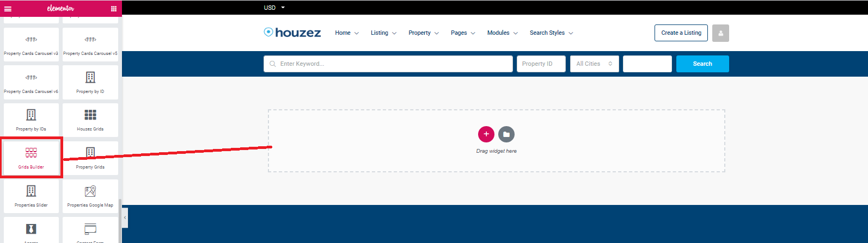This screenshot has height=243, width=868.
Task: Expand the Home menu
Action: [x=347, y=33]
